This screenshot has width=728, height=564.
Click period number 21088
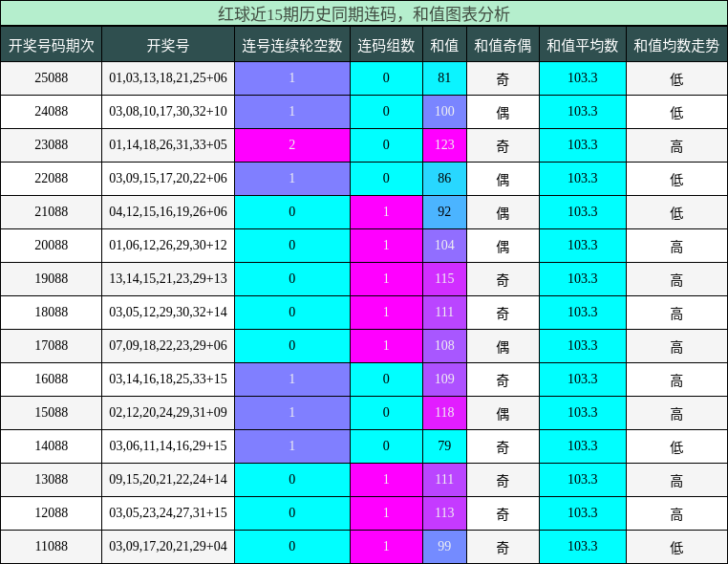pyautogui.click(x=51, y=212)
